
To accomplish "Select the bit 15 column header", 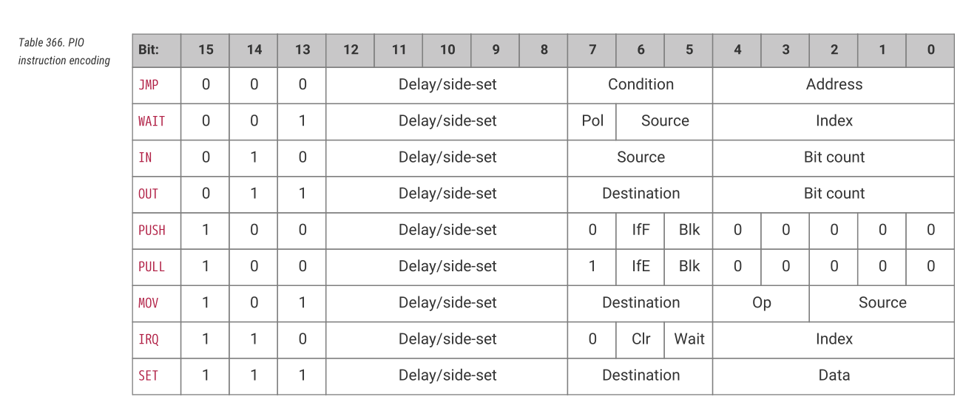I will [x=206, y=50].
